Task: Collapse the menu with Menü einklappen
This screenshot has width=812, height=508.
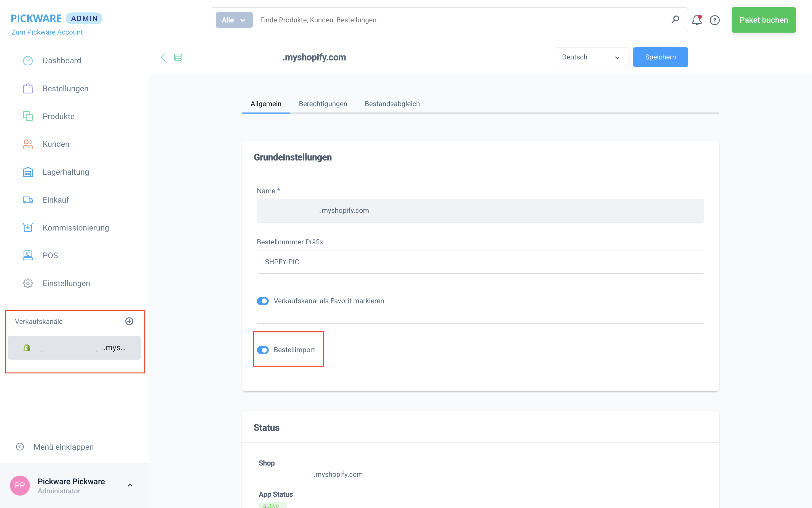Action: pyautogui.click(x=64, y=447)
